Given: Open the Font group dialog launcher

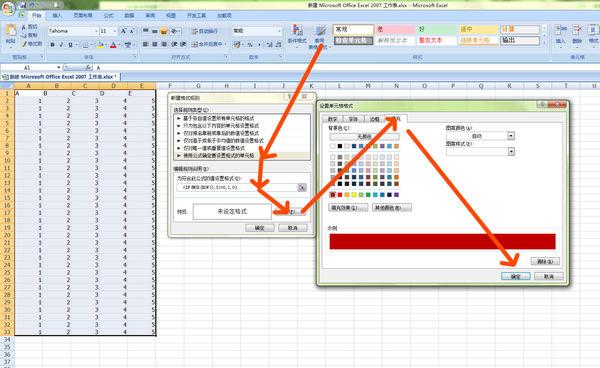Looking at the screenshot, I should click(134, 57).
